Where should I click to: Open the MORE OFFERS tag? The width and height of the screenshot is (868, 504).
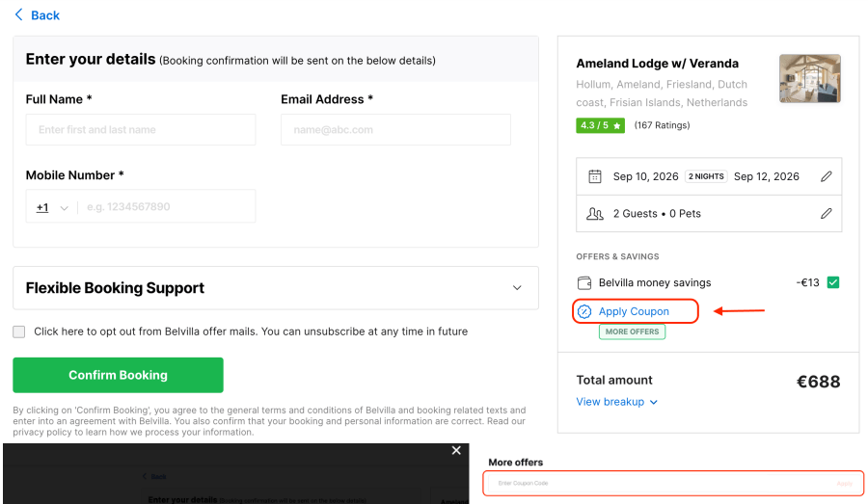[x=632, y=332]
